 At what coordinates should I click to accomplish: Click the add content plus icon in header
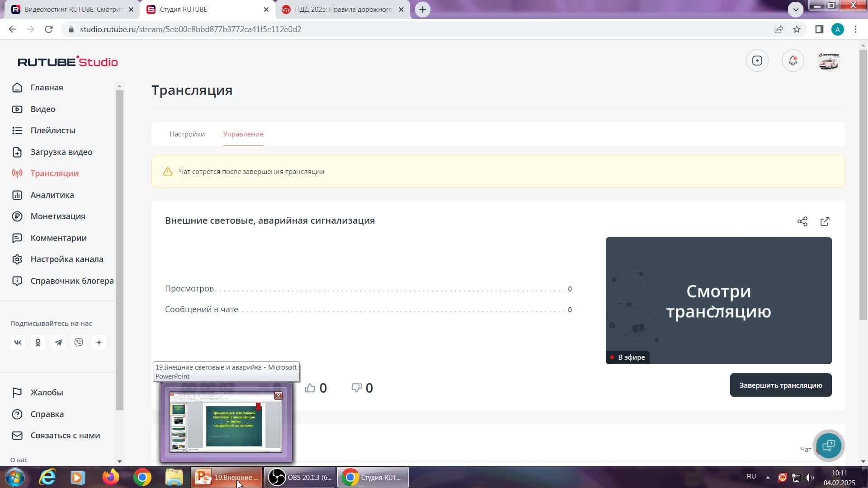point(757,61)
